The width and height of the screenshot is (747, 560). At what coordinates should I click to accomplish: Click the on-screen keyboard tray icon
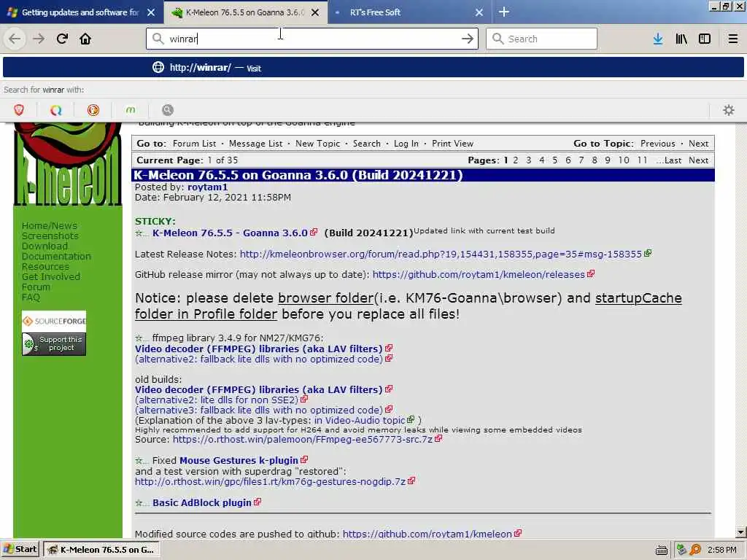(x=661, y=550)
